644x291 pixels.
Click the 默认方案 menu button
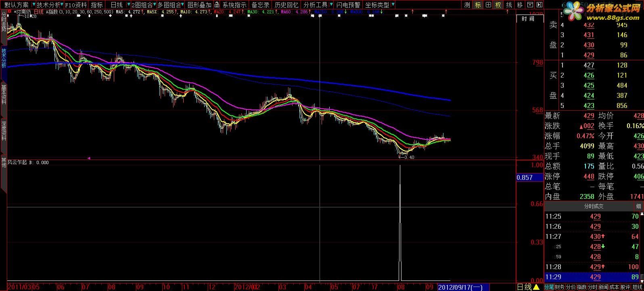pos(17,5)
